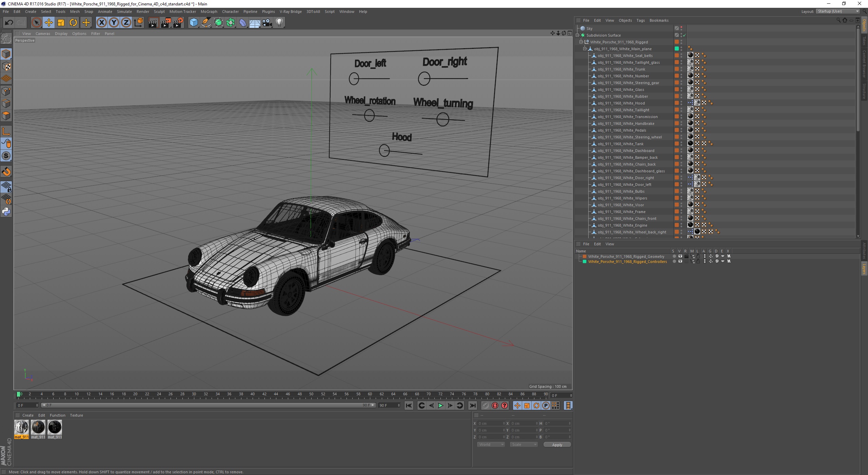Select obj_911_1968_White_Engine object row

pos(623,225)
